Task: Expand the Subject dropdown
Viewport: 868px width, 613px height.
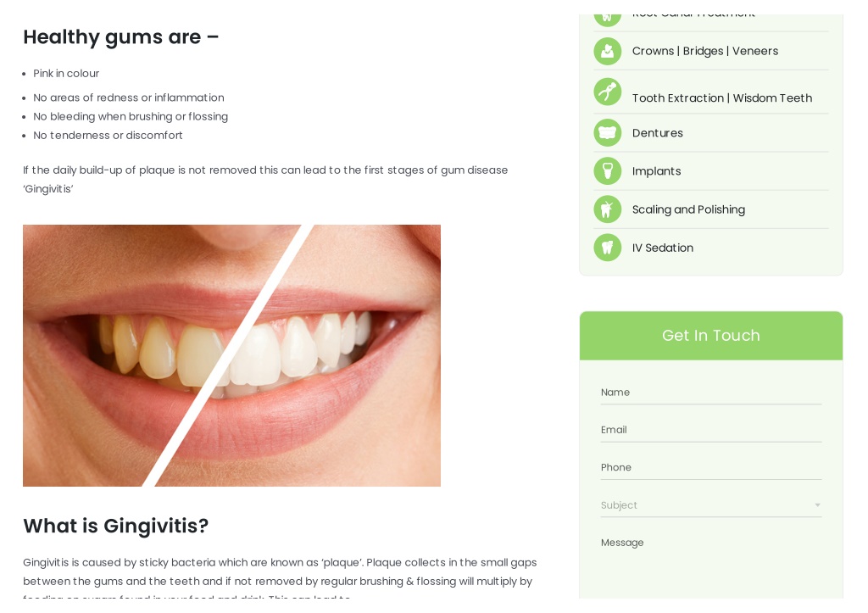Action: (711, 505)
